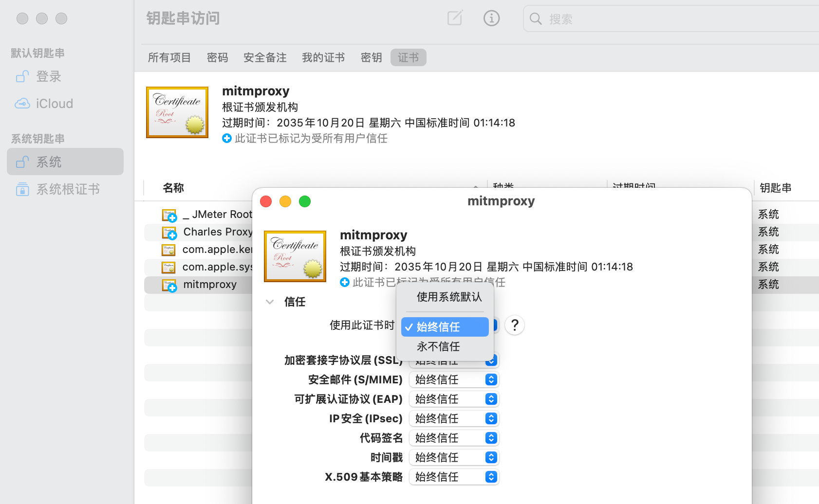Select 始终信任 option in the popup
The image size is (819, 504).
(444, 327)
